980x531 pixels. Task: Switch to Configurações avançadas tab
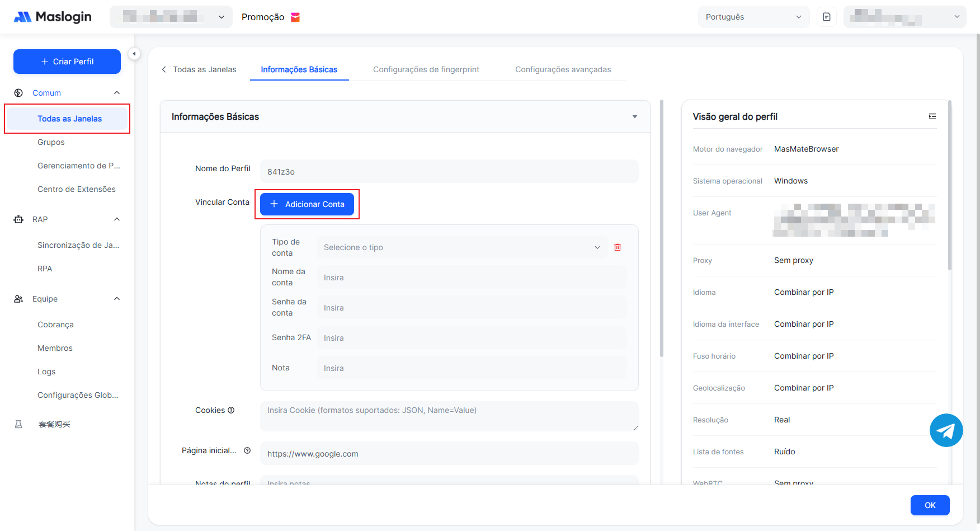coord(563,69)
